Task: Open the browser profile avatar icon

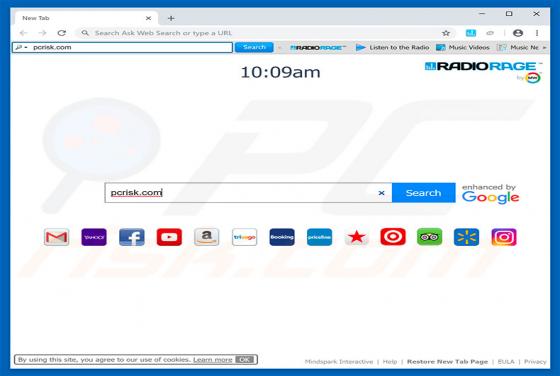Action: [x=518, y=33]
